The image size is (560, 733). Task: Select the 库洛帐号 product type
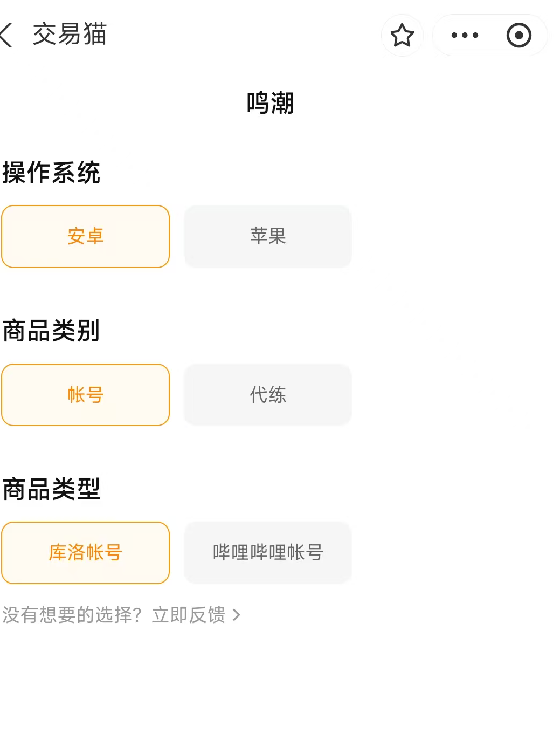pyautogui.click(x=86, y=553)
